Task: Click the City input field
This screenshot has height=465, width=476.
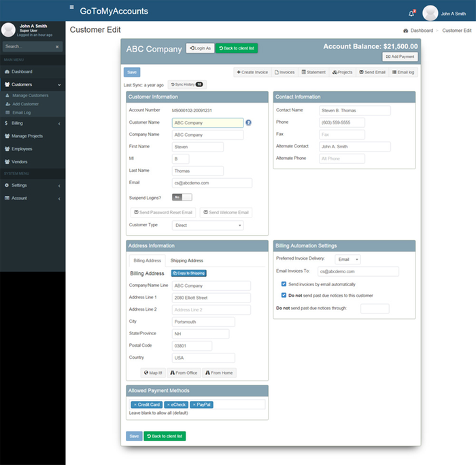Action: (x=203, y=322)
